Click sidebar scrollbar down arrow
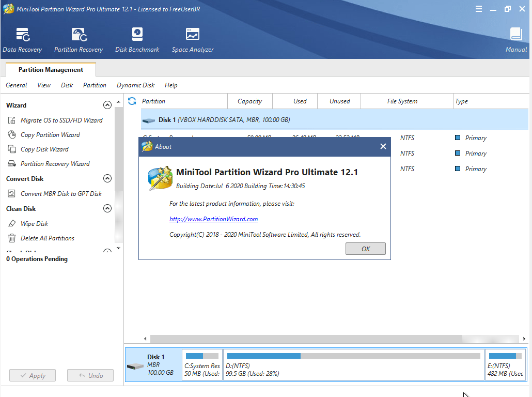The image size is (532, 397). click(x=118, y=248)
